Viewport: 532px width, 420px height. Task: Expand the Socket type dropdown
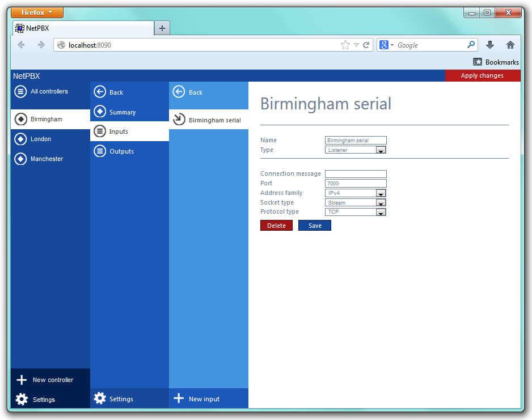tap(381, 203)
